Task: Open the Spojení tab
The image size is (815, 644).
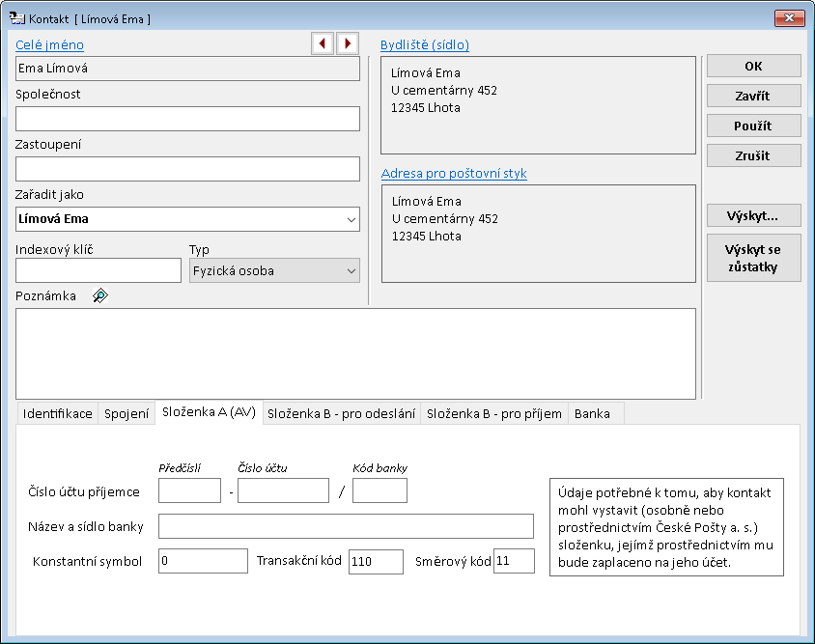Action: click(x=126, y=413)
